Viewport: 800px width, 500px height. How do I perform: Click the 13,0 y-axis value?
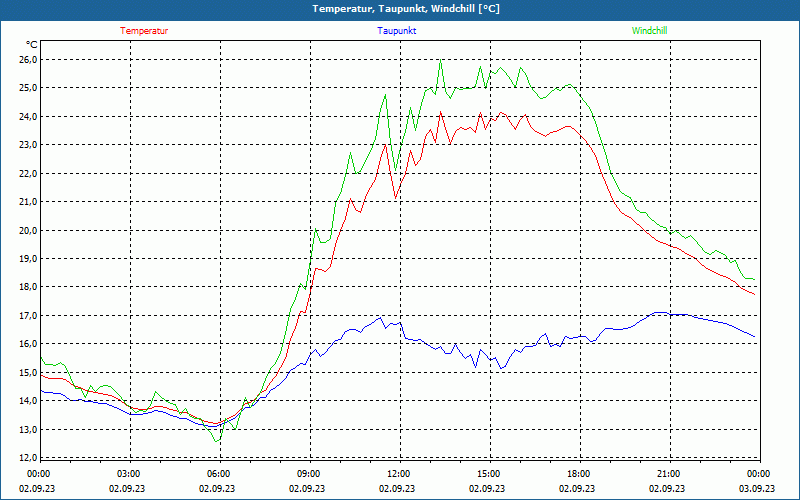point(29,429)
